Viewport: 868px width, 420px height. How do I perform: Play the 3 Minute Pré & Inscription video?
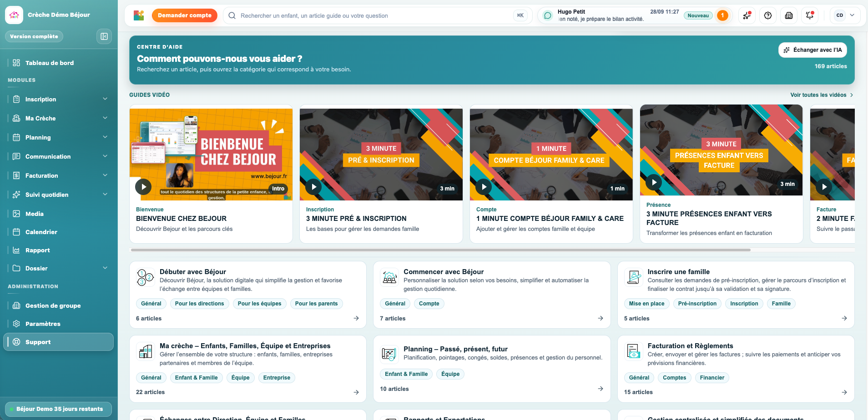click(x=313, y=186)
